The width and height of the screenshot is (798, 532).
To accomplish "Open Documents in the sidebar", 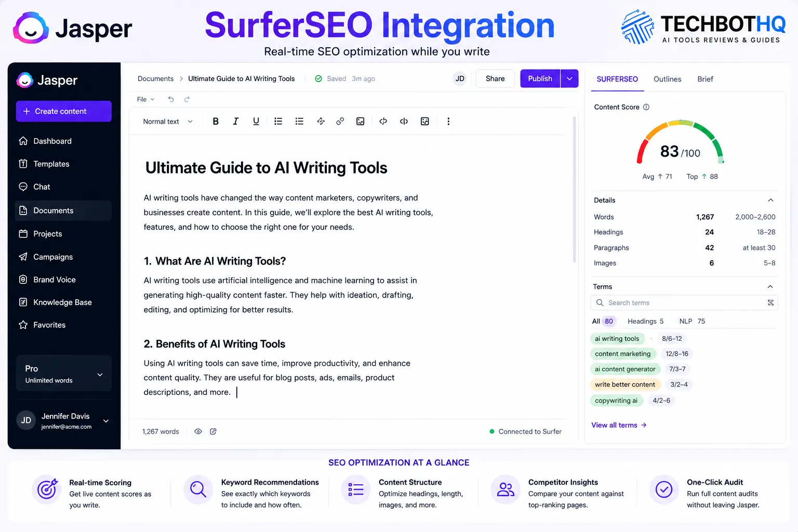I will (63, 210).
